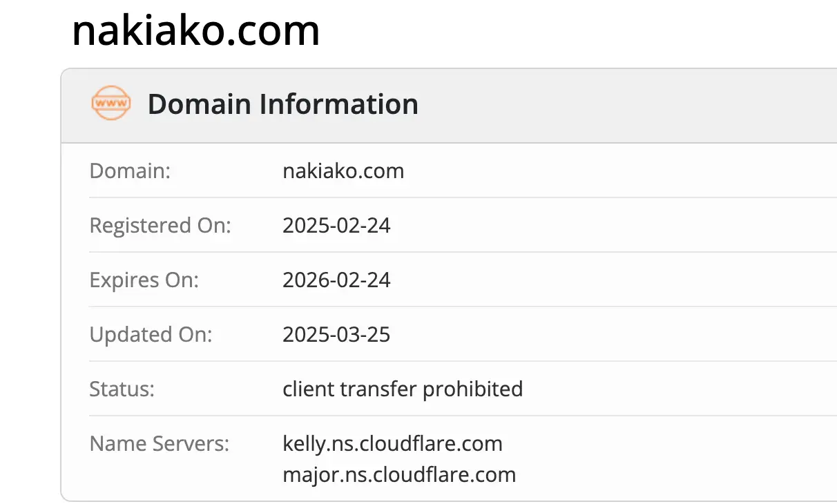Click the orange WWW globe icon
837x504 pixels.
[110, 104]
